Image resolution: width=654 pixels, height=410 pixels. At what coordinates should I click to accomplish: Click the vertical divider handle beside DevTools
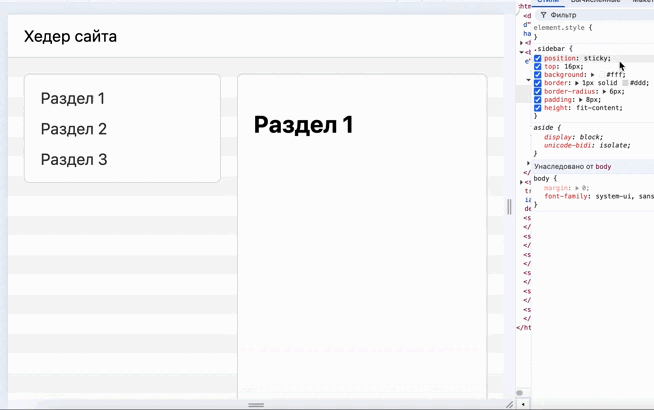tap(509, 207)
